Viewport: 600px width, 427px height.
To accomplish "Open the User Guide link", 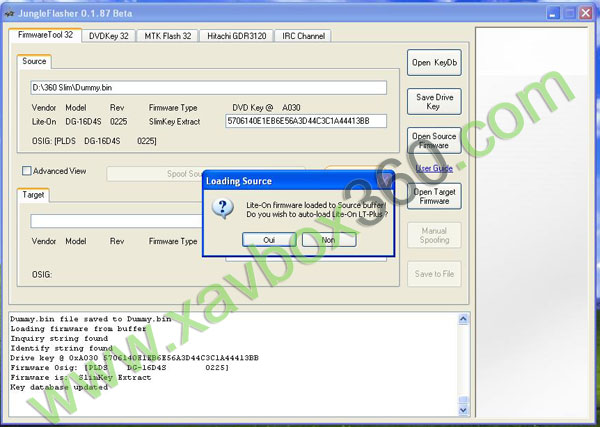I will (x=434, y=168).
